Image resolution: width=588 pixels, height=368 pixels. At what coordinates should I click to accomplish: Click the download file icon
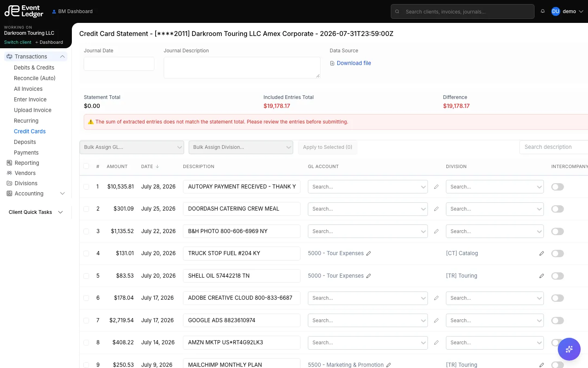(332, 63)
